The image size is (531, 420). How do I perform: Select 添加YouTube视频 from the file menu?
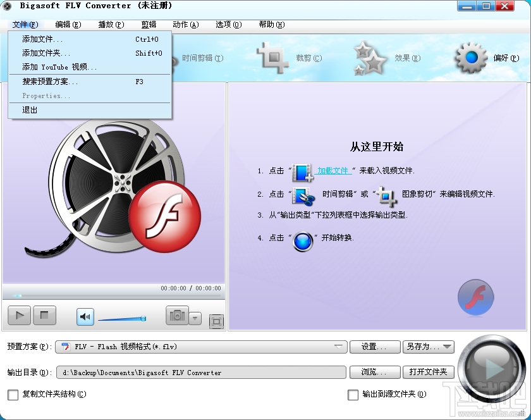[60, 68]
